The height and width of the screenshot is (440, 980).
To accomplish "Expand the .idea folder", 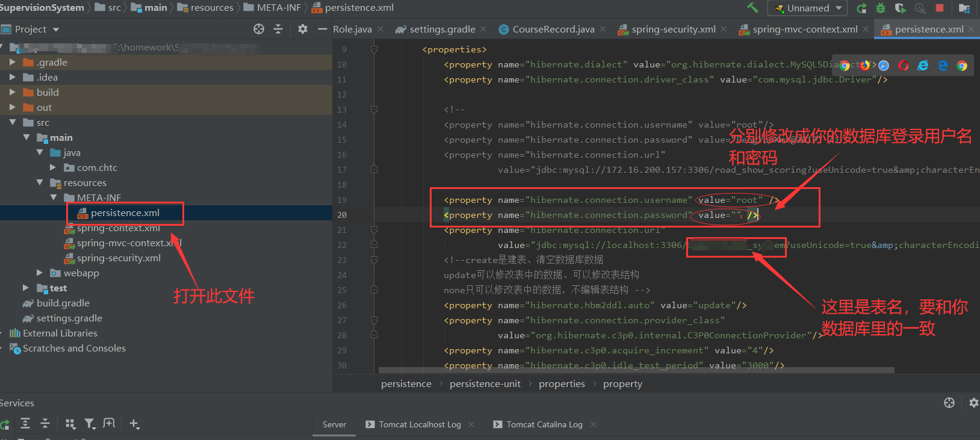I will point(12,77).
